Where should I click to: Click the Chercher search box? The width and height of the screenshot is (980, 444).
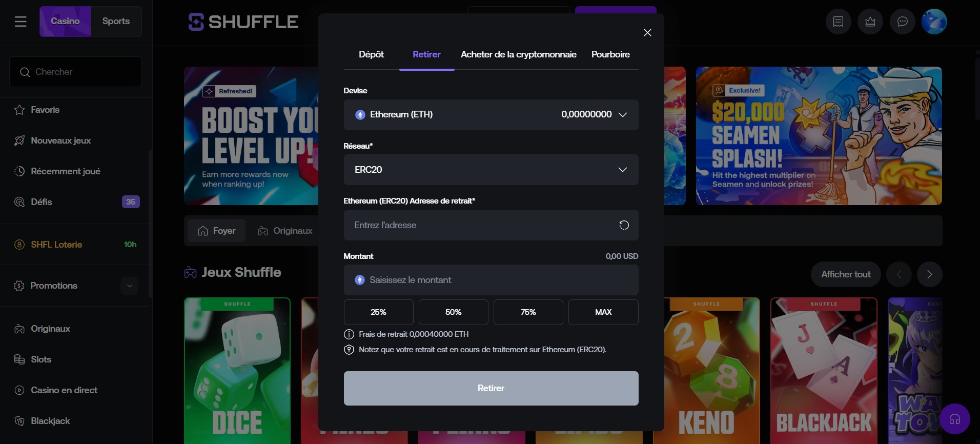75,72
